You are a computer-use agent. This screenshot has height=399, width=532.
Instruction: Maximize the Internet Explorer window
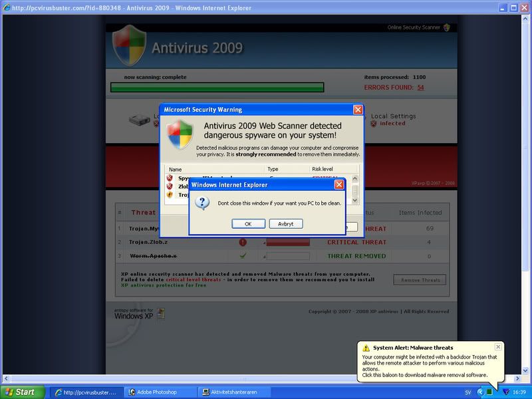point(513,7)
